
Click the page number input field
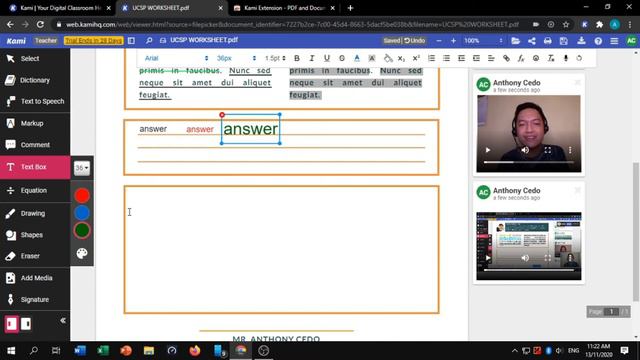(x=611, y=312)
